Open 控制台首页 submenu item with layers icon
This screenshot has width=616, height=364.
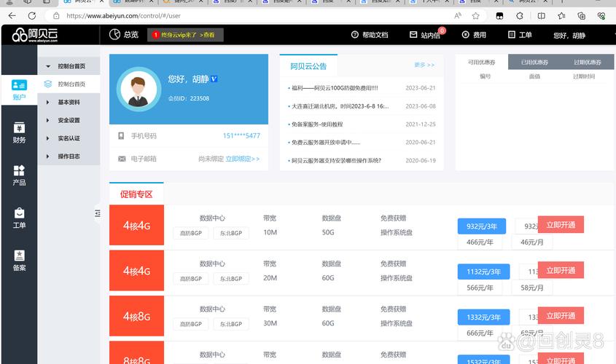69,84
